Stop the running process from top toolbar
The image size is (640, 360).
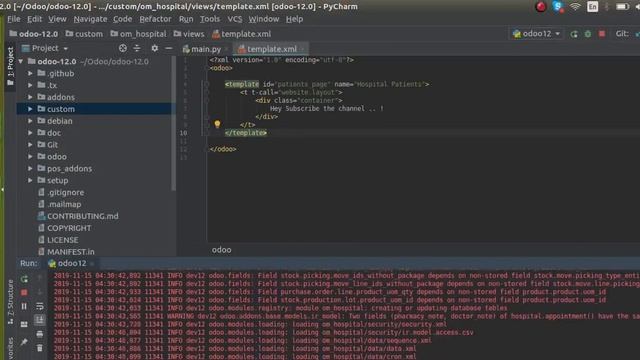[x=602, y=34]
